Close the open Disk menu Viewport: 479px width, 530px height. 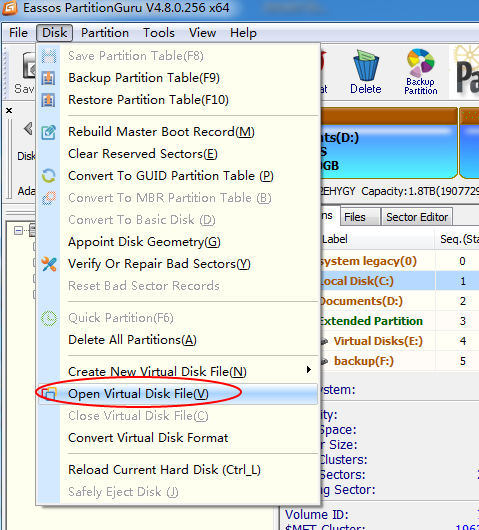click(54, 33)
